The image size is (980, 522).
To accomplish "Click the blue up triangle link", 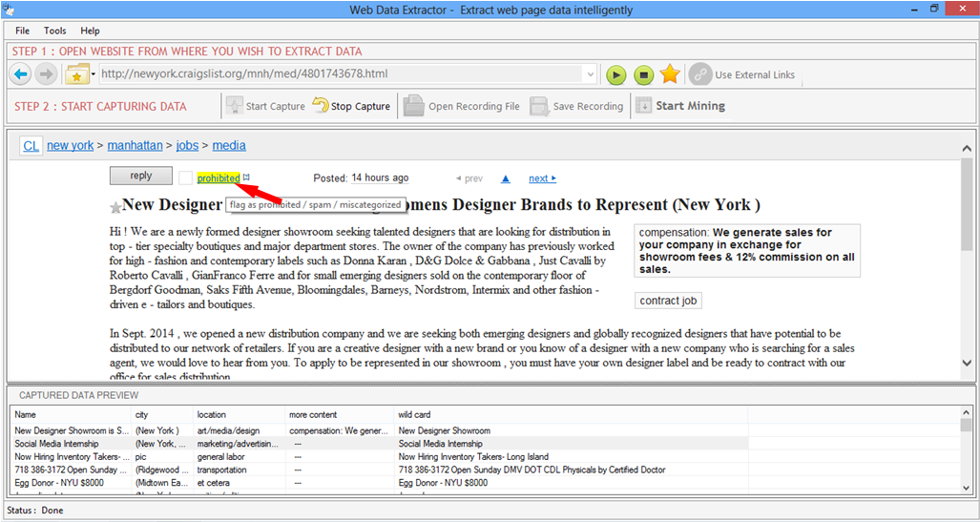I will pyautogui.click(x=506, y=178).
